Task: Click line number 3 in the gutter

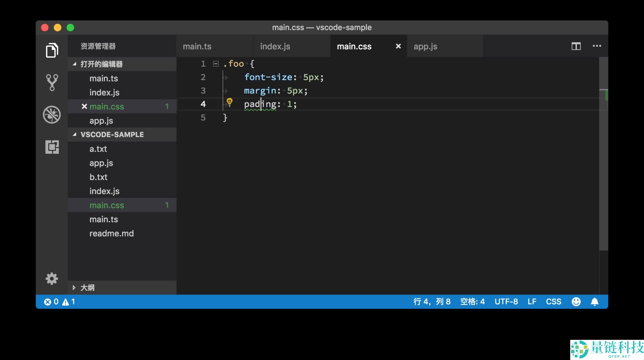Action: click(203, 91)
